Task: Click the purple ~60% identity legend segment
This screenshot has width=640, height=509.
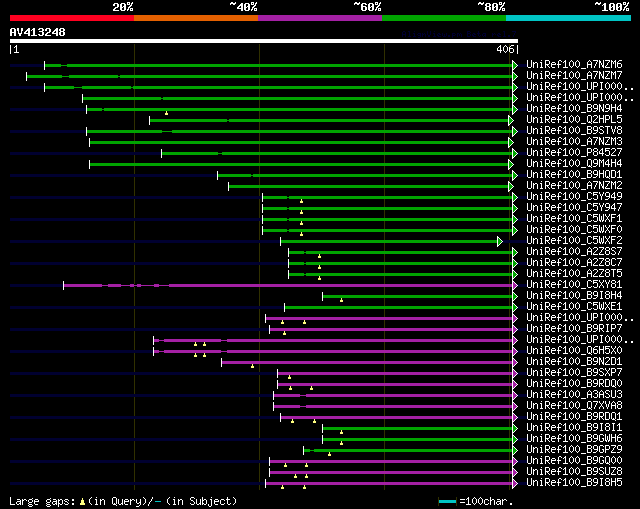Action: pos(320,18)
